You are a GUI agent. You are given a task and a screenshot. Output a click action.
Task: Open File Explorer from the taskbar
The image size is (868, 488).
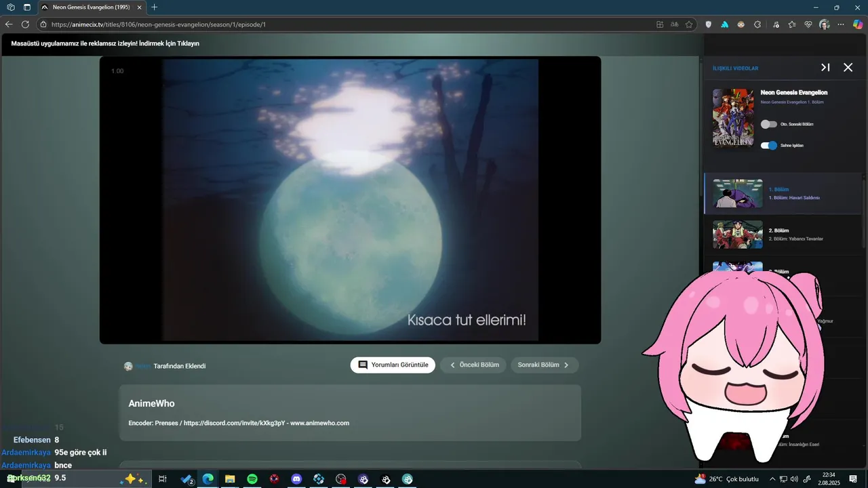[230, 479]
